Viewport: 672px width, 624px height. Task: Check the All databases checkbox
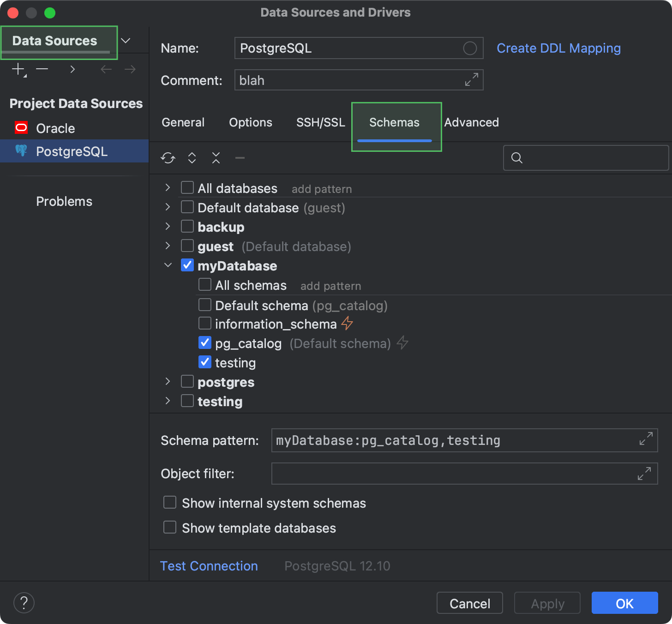click(187, 187)
